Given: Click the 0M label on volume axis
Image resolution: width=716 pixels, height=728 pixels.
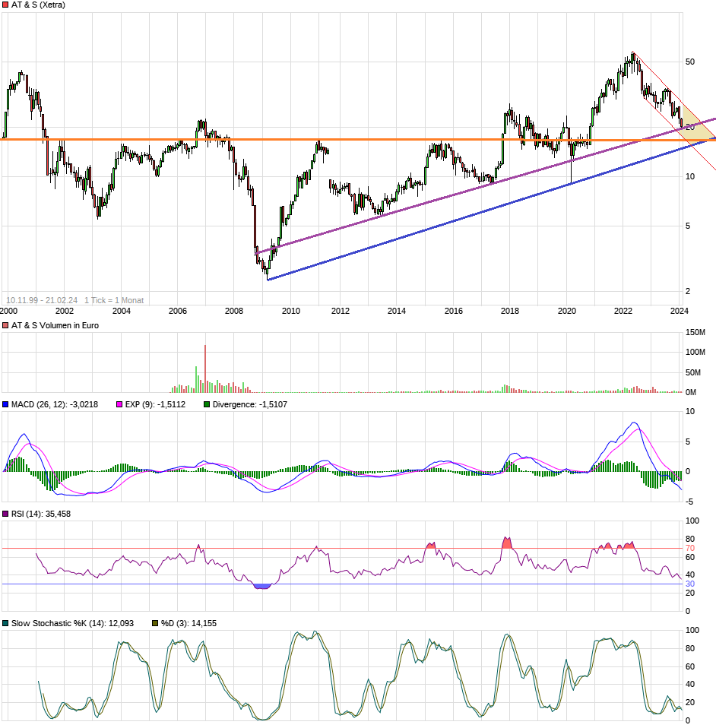Looking at the screenshot, I should click(x=691, y=393).
